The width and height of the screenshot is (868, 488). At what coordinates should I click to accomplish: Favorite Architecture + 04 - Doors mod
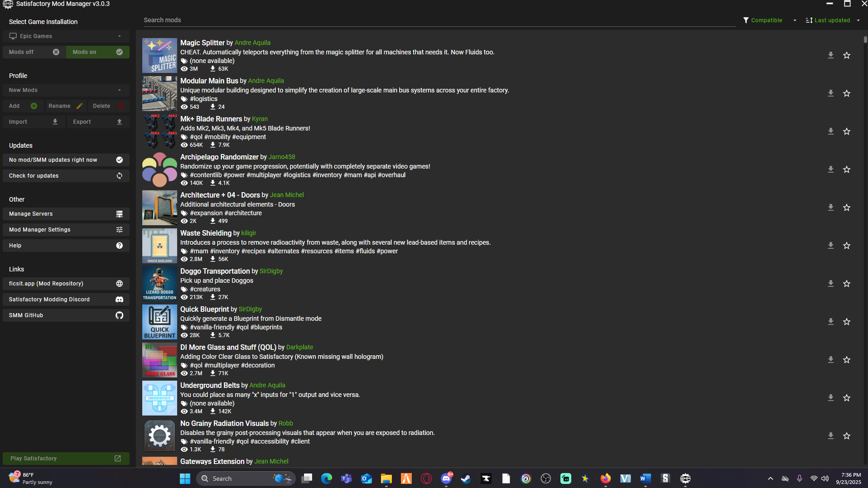pyautogui.click(x=847, y=208)
